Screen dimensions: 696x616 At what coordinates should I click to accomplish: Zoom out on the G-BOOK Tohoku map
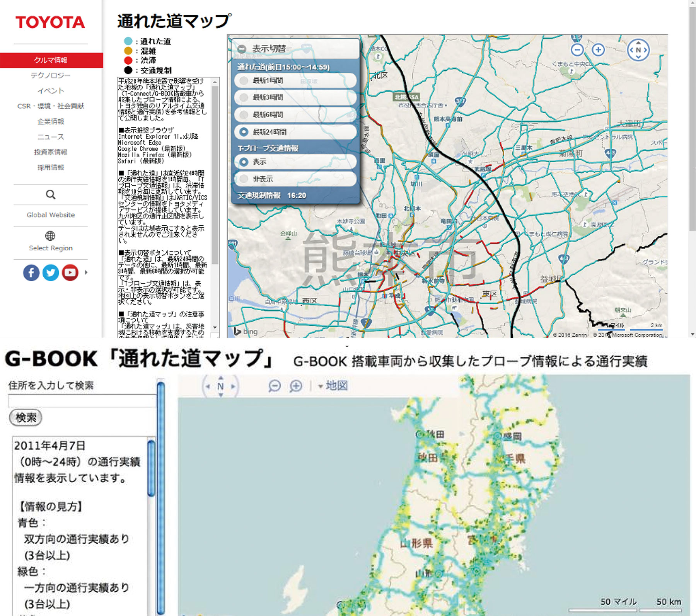pyautogui.click(x=275, y=386)
